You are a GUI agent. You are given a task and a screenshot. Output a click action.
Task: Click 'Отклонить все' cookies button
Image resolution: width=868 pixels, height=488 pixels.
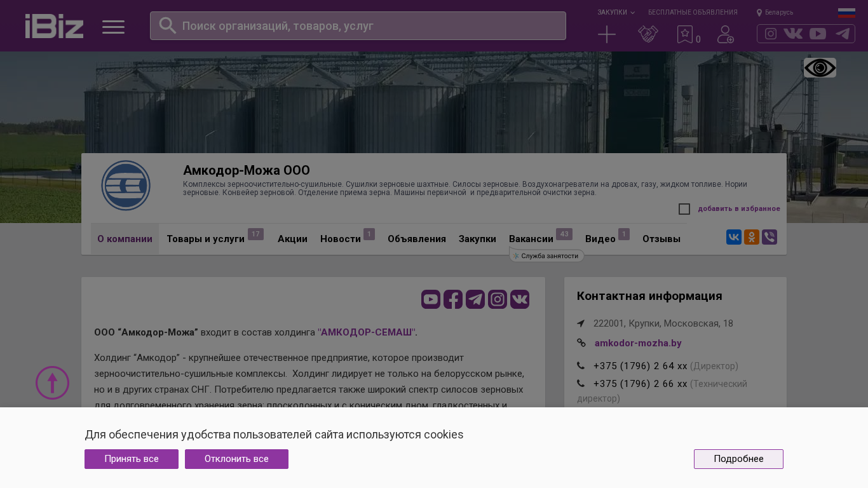point(236,459)
